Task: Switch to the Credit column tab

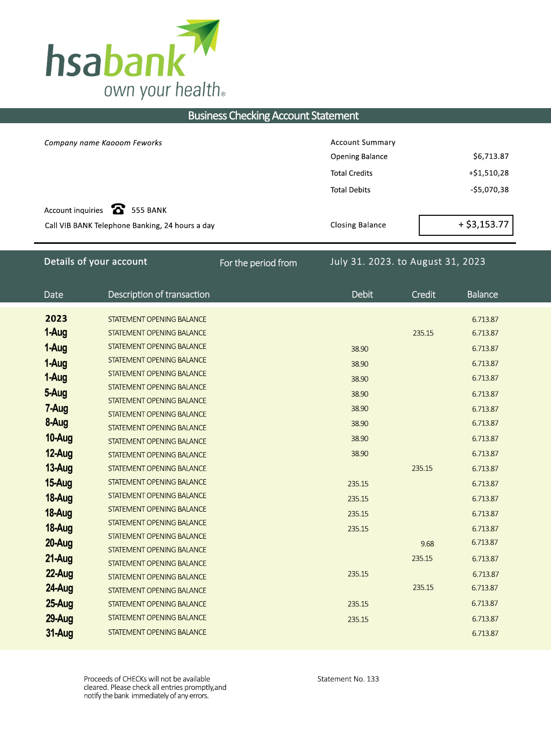Action: point(423,294)
